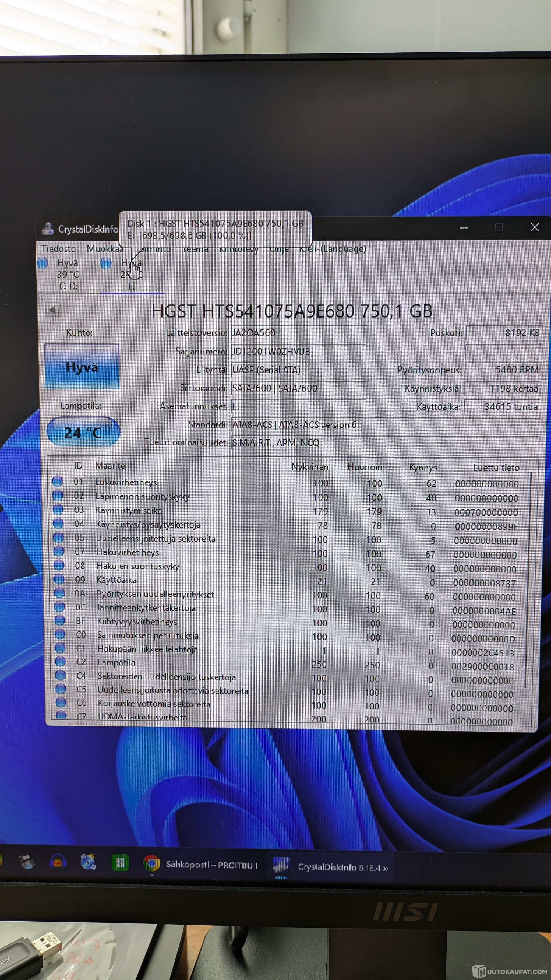Screen dimensions: 551x980
Task: Open the Tiedosto menu
Action: tap(59, 249)
